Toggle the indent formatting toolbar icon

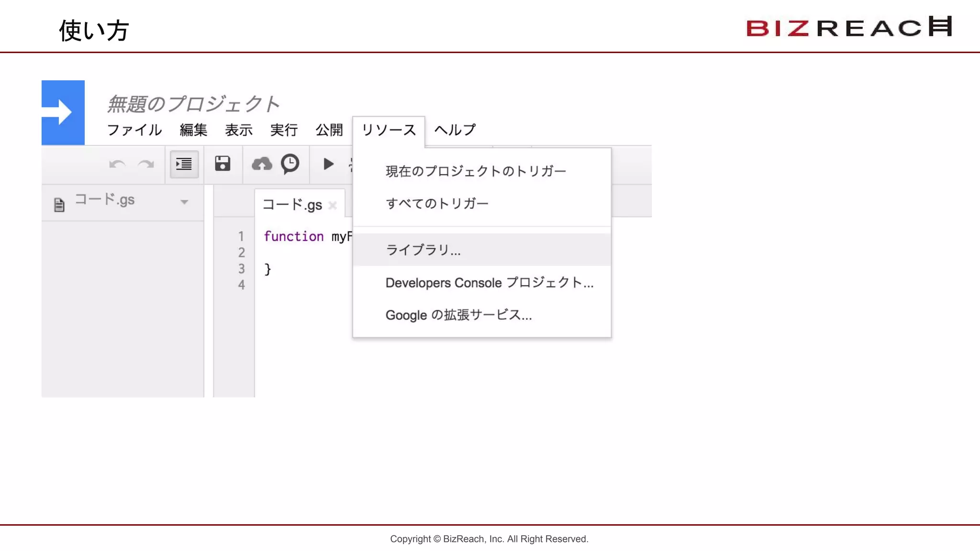(184, 164)
